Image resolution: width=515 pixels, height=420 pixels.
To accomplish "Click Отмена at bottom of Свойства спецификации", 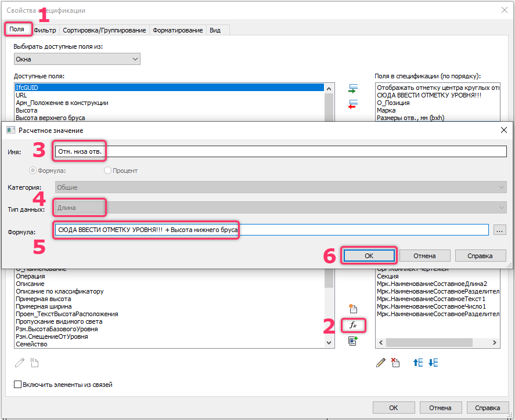I will [x=441, y=408].
